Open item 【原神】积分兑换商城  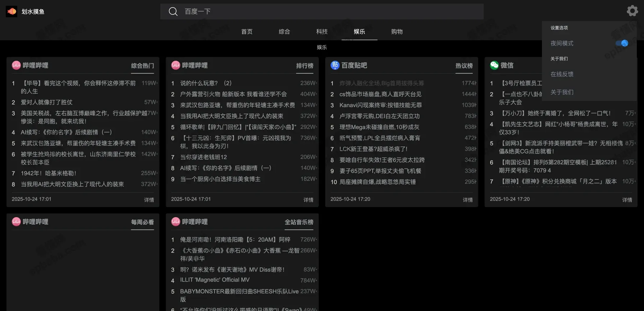(x=558, y=181)
